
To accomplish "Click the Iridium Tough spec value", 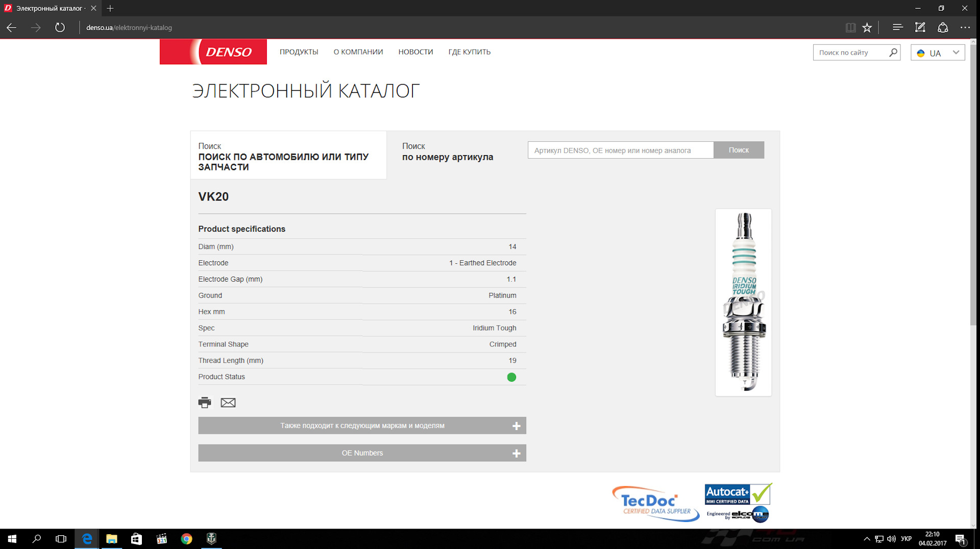I will coord(494,328).
